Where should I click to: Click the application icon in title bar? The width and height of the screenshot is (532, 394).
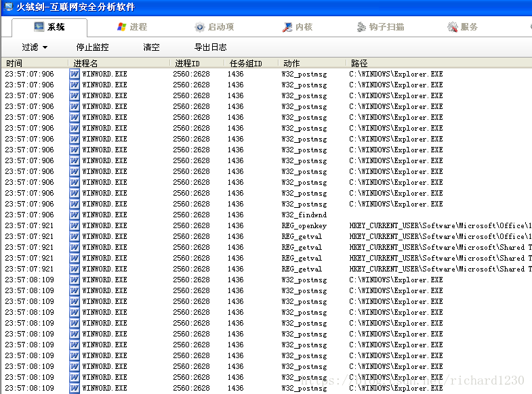coord(9,7)
